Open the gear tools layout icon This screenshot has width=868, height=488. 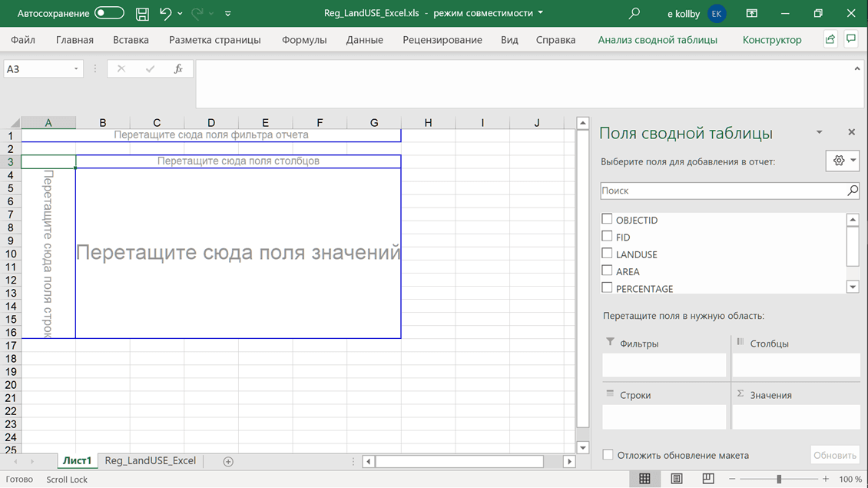point(843,161)
